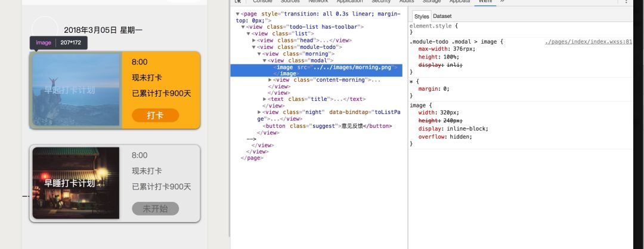Collapse the todo-list has-toolbar view node
Viewport: 644px width, 249px height.
pyautogui.click(x=243, y=27)
